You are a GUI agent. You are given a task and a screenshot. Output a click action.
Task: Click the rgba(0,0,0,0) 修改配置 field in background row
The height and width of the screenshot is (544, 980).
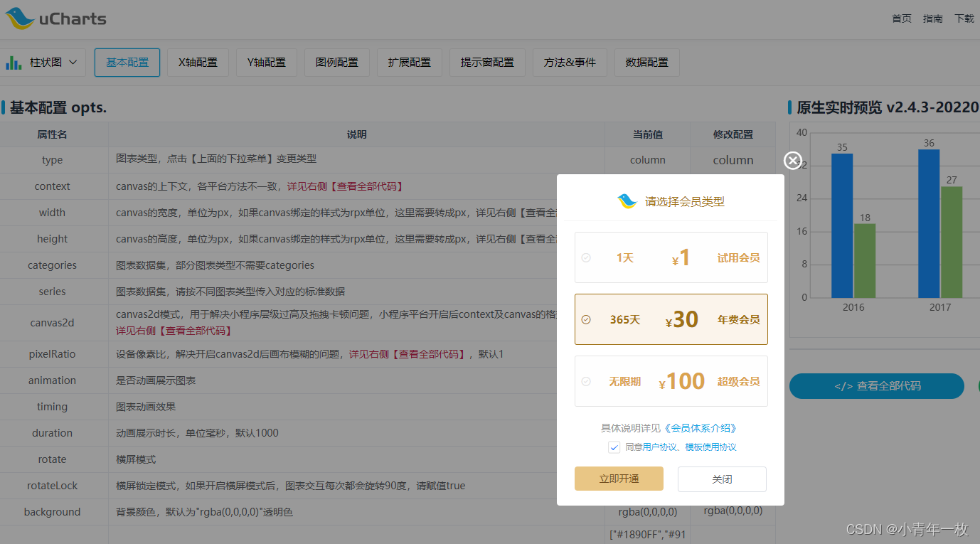click(x=733, y=511)
